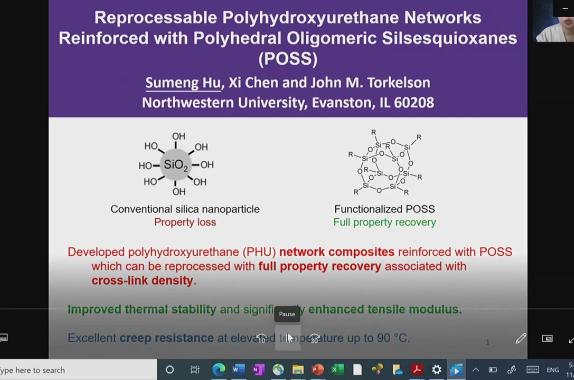This screenshot has height=380, width=574.
Task: Open File Explorer from taskbar
Action: tap(298, 370)
